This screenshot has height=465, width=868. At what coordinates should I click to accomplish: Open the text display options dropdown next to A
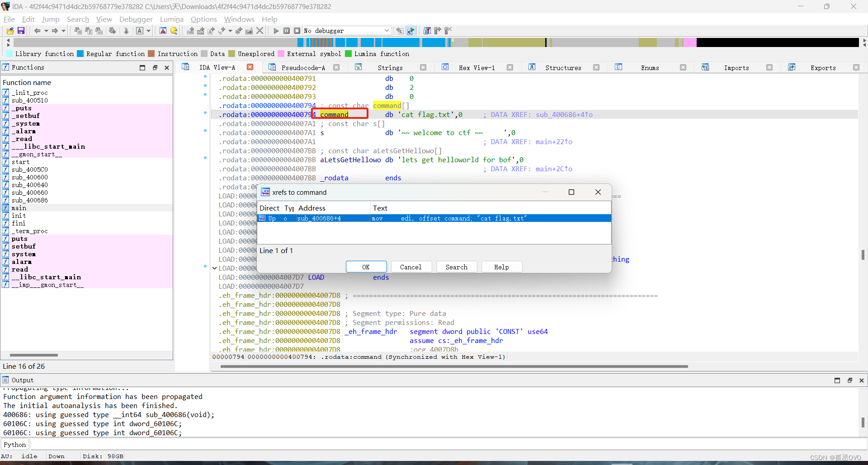[148, 31]
